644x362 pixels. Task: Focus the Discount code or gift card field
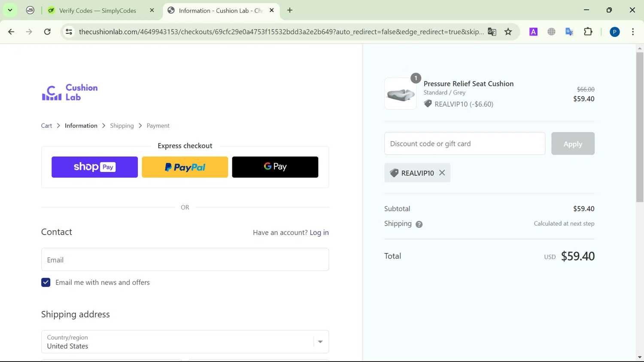pos(465,144)
